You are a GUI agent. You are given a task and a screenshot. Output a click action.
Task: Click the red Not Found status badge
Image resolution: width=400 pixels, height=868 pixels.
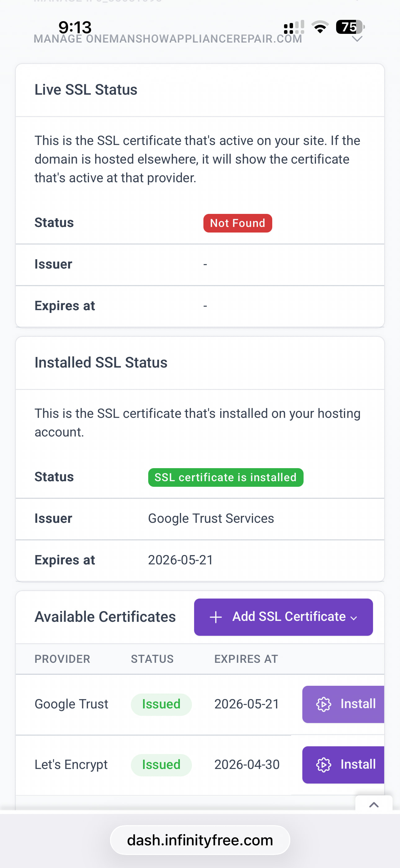(238, 223)
